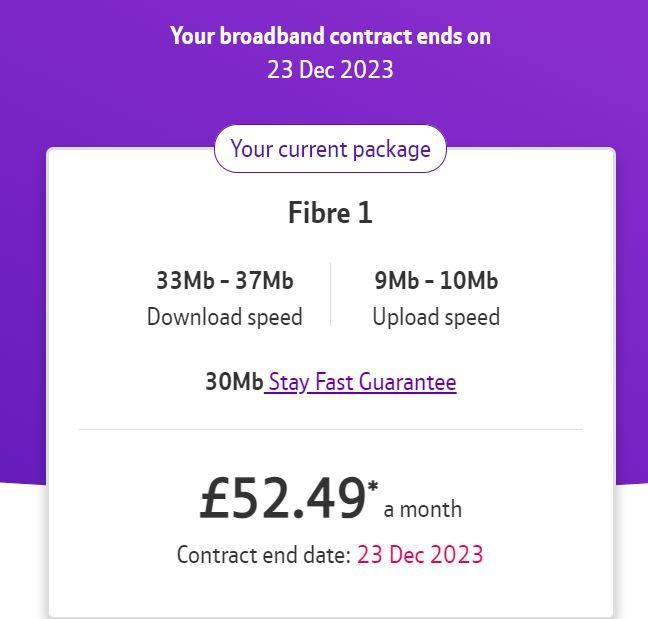Screen dimensions: 648x619
Task: Click the 'Contract end date:' label
Action: pos(264,555)
